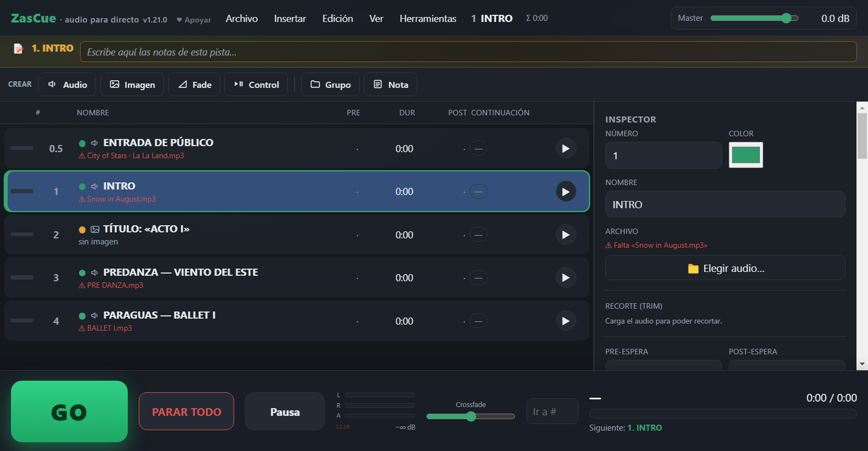Screen dimensions: 868x451
Task: Hit the big GO button
Action: [69, 411]
